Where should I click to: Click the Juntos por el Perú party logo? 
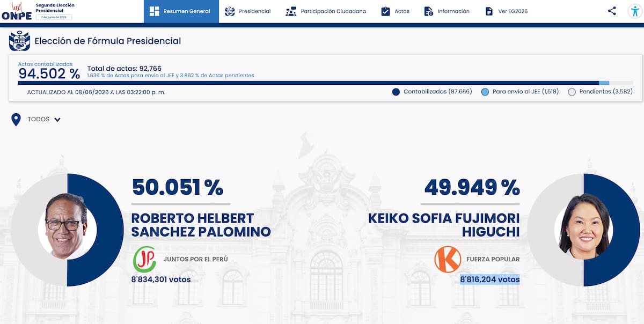point(144,259)
